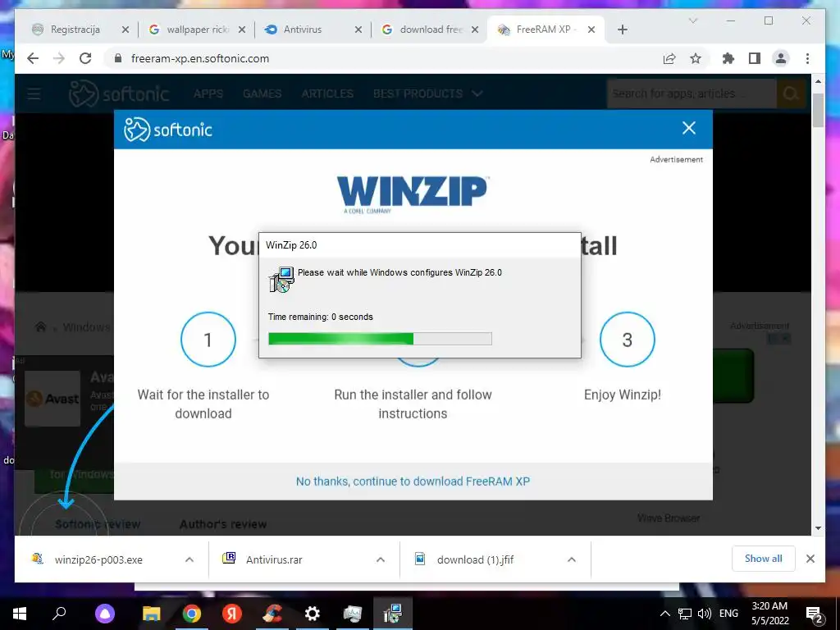Open the download (1).jfif file
This screenshot has width=840, height=630.
(475, 559)
